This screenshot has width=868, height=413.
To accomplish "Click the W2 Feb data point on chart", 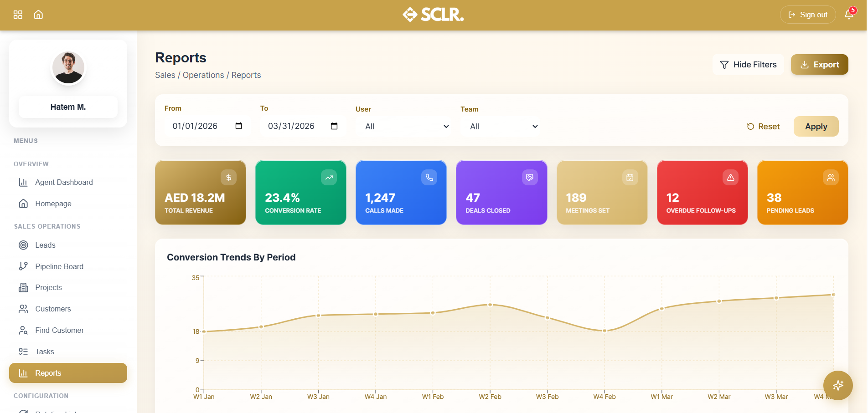I will click(490, 305).
